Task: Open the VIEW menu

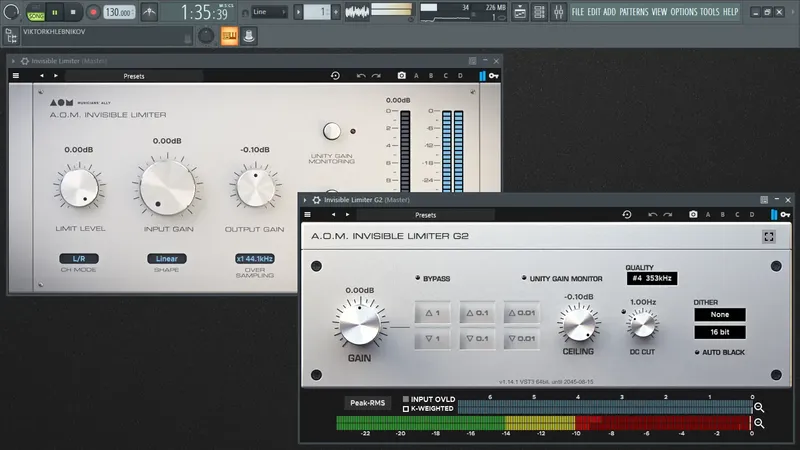Action: 659,12
